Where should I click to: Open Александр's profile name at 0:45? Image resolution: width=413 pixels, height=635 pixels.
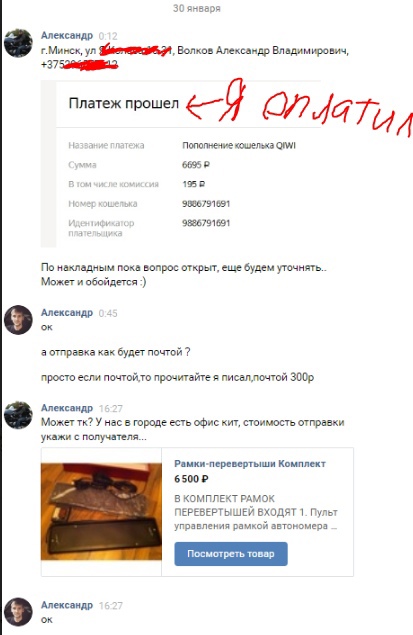pyautogui.click(x=67, y=313)
